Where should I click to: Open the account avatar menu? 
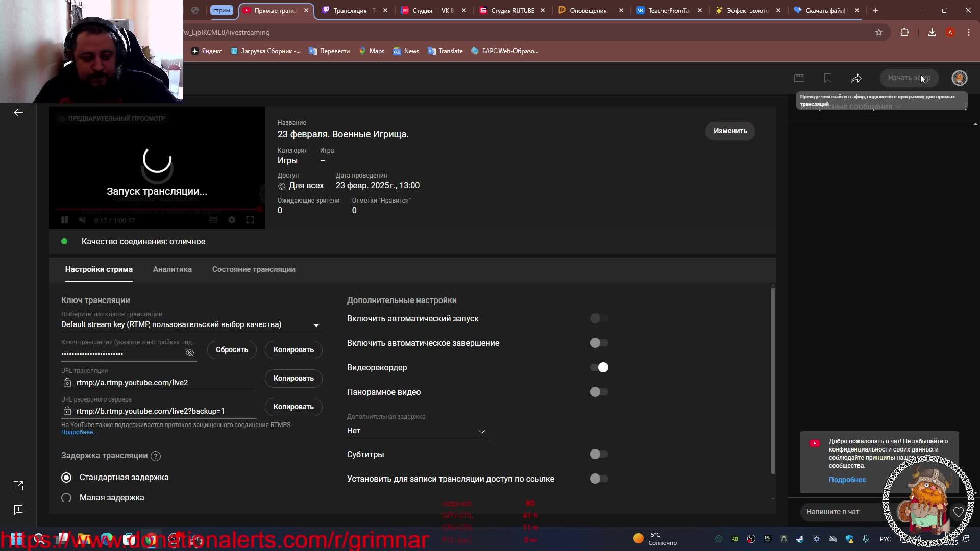[x=959, y=78]
